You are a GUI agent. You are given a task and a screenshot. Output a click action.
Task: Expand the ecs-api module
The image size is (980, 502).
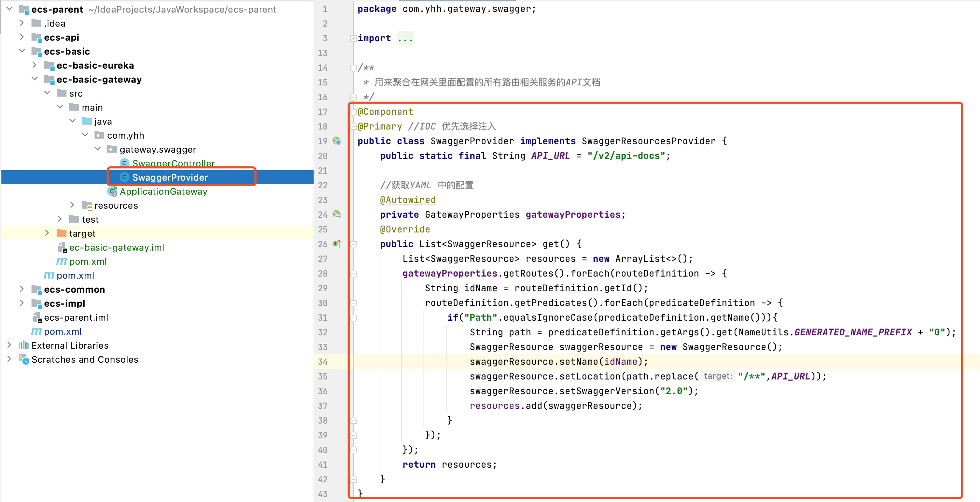[x=22, y=37]
